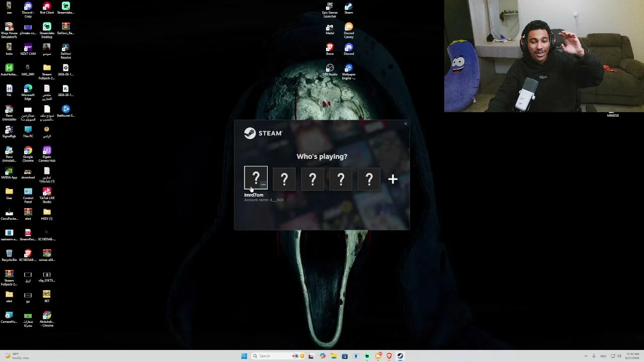Select the koko desktop icon
Image resolution: width=644 pixels, height=362 pixels.
click(x=9, y=49)
